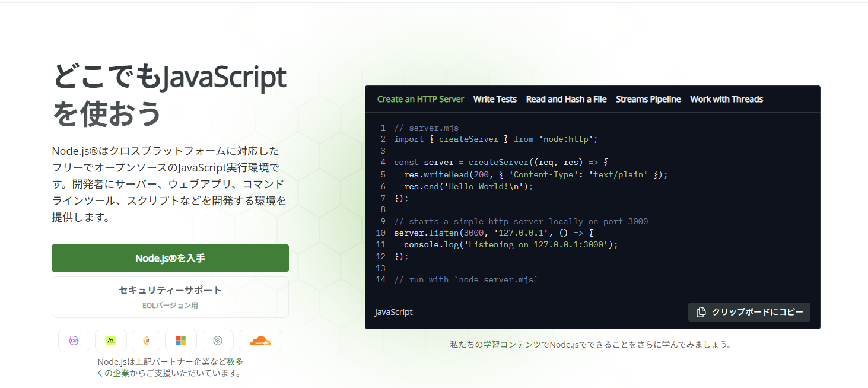Open the セキュリティーサポート button
The height and width of the screenshot is (388, 868).
[170, 297]
